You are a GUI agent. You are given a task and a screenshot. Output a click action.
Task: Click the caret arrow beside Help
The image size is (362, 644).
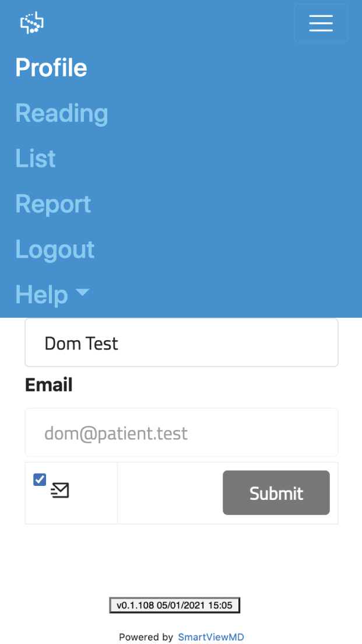tap(83, 292)
